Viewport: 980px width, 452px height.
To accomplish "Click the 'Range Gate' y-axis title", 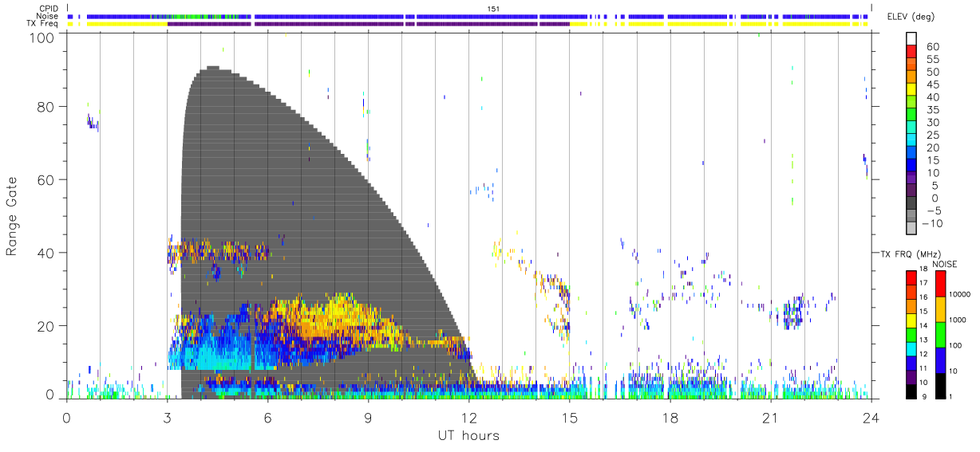I will (12, 216).
